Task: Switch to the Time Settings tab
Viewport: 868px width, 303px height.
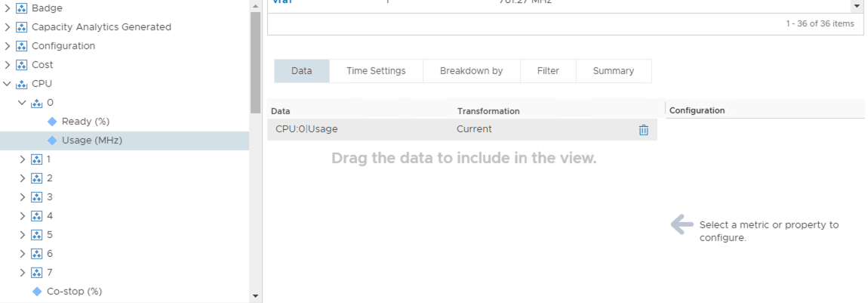Action: click(376, 71)
